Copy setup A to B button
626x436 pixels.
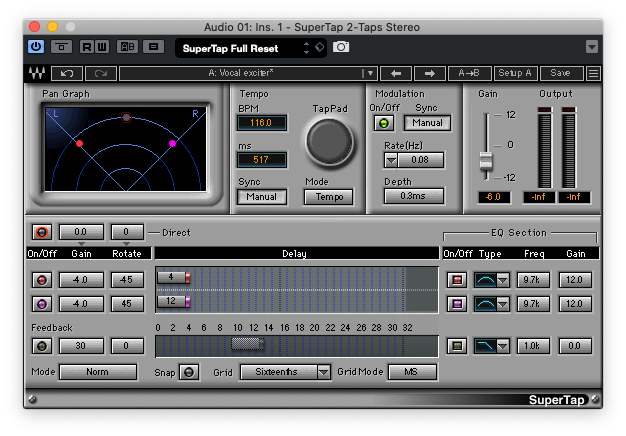pyautogui.click(x=469, y=73)
